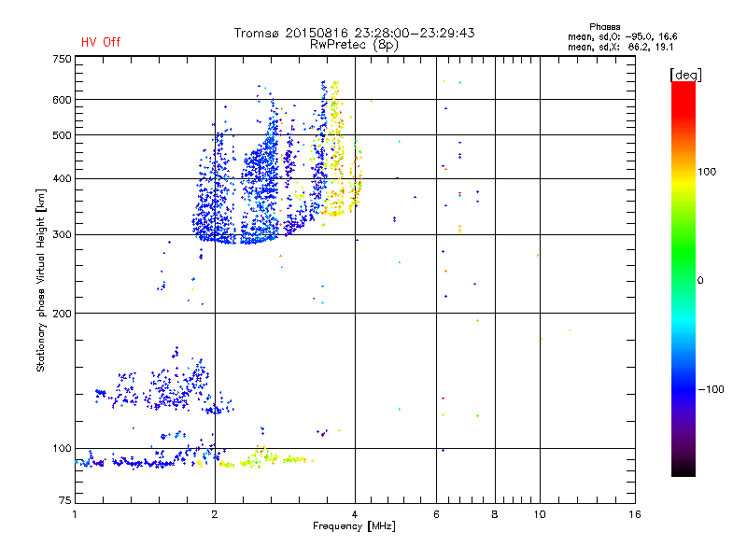Click the '[deg]' colorbar unit label
Viewport: 747px width, 560px height.
pyautogui.click(x=685, y=75)
